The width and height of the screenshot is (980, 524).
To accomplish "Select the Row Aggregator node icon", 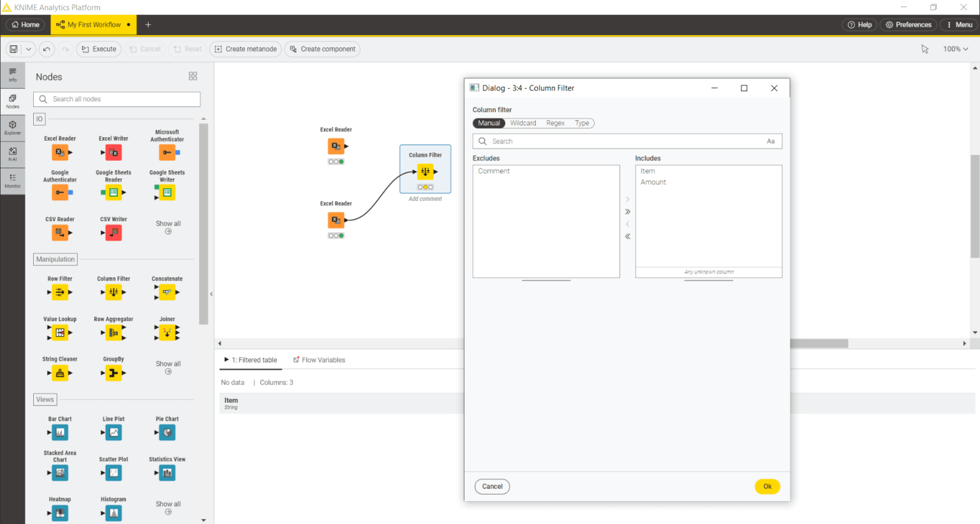I will coord(114,332).
